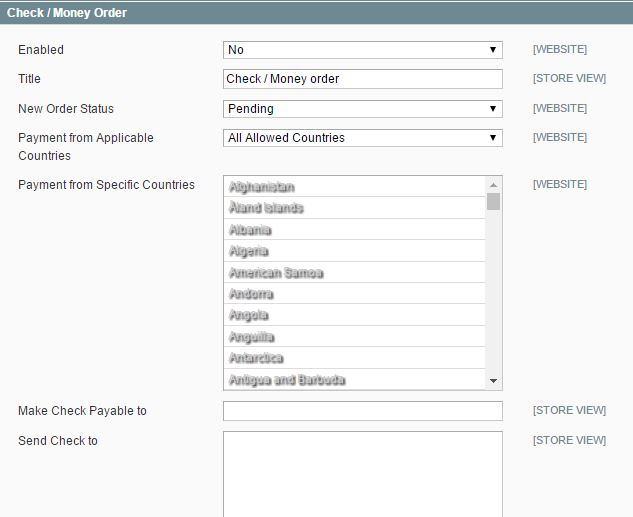Click the countries list scrollbar thumb
Viewport: 633px width, 517px height.
pyautogui.click(x=493, y=201)
